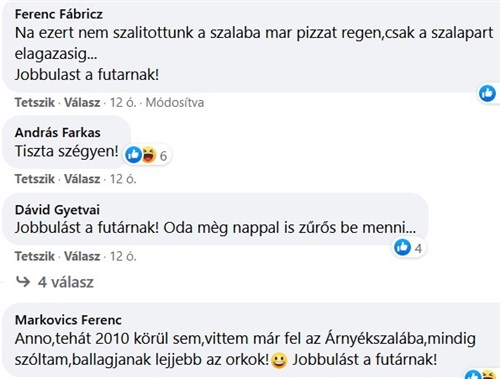Open András Farkas's profile name link
Image resolution: width=500 pixels, height=379 pixels.
(58, 133)
